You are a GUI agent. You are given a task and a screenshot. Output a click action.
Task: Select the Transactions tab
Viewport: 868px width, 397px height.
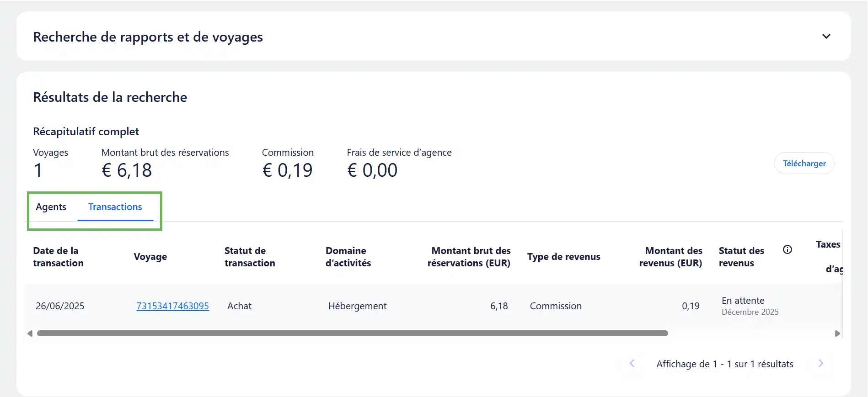pyautogui.click(x=115, y=207)
